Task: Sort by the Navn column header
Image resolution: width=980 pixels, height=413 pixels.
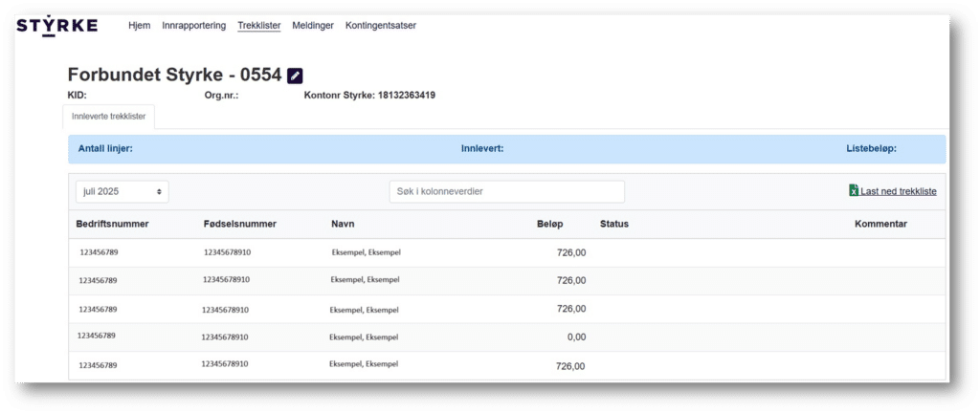Action: pyautogui.click(x=343, y=224)
